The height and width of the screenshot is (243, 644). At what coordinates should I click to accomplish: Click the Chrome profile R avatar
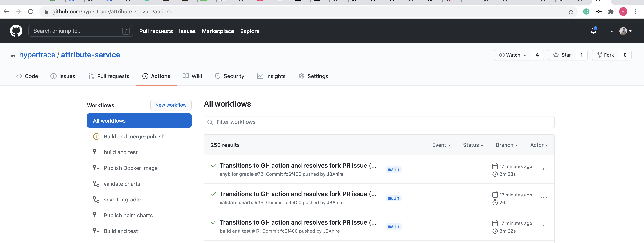623,12
